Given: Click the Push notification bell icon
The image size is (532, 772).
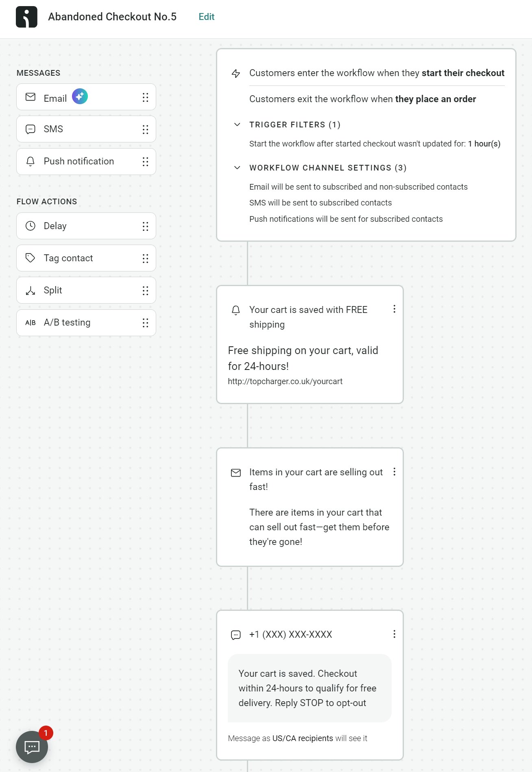Looking at the screenshot, I should pos(31,161).
